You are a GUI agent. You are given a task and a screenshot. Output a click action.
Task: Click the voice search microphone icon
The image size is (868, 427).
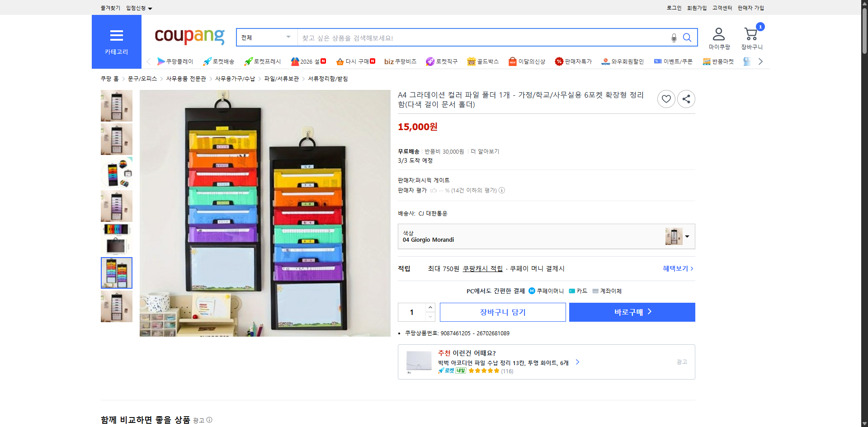[x=674, y=38]
